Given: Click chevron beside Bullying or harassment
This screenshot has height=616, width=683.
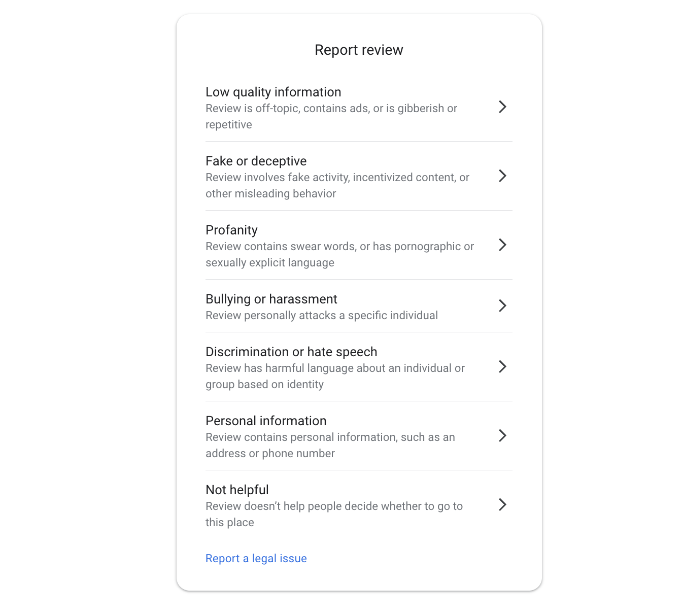Looking at the screenshot, I should (x=502, y=305).
